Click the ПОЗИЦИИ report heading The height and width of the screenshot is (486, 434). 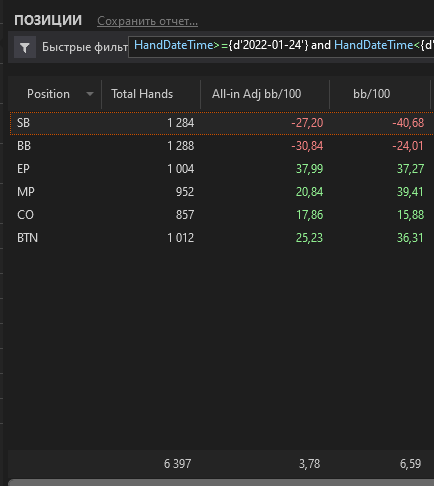pos(48,20)
